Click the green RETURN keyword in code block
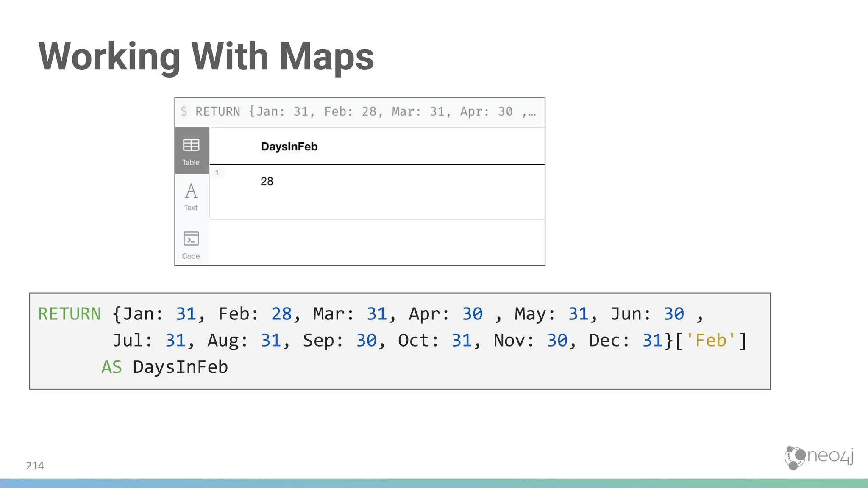The width and height of the screenshot is (868, 488). pyautogui.click(x=70, y=314)
